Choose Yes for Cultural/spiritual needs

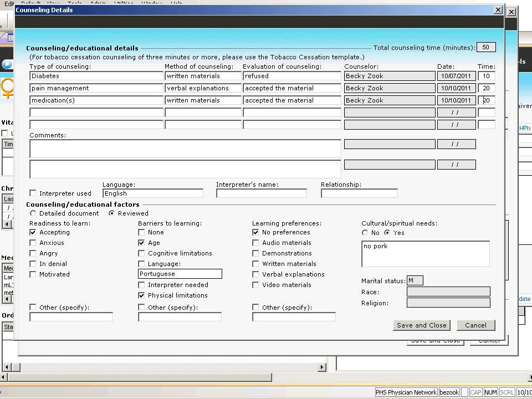point(387,233)
